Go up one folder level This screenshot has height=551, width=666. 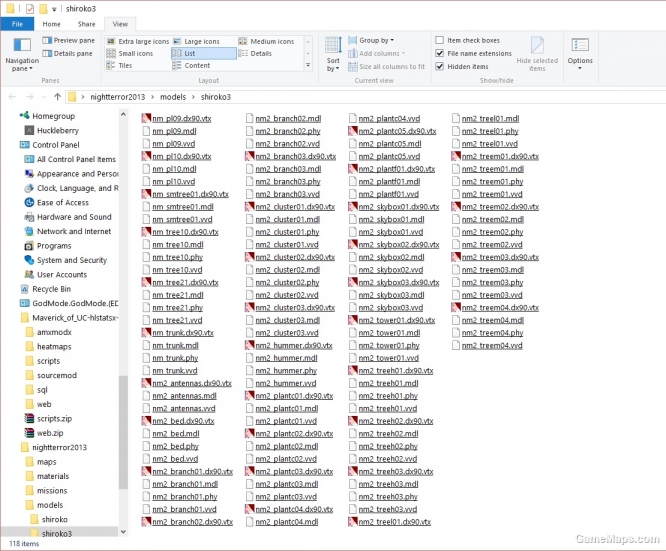57,97
